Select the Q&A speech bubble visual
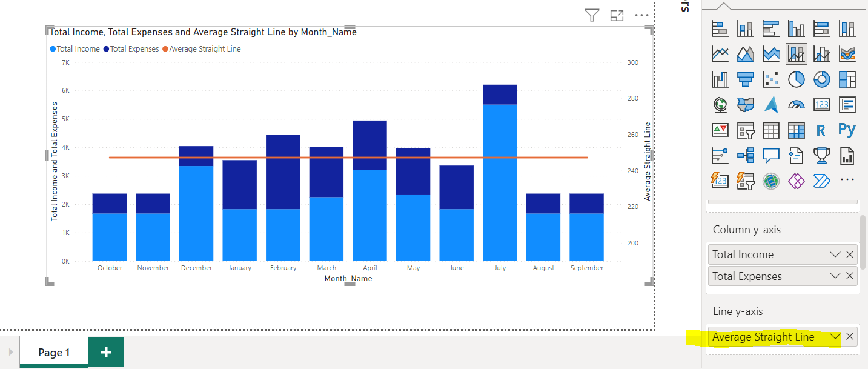The height and width of the screenshot is (369, 868). point(770,155)
